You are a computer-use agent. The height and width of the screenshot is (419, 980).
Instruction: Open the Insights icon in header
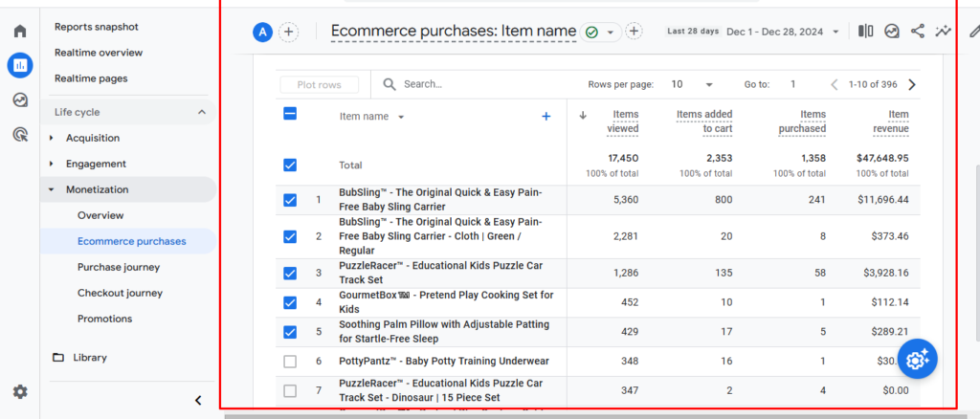891,32
